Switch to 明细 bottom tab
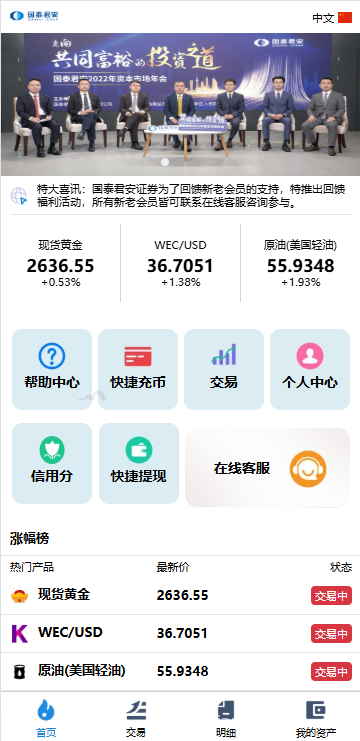Image resolution: width=360 pixels, height=741 pixels. point(226,718)
